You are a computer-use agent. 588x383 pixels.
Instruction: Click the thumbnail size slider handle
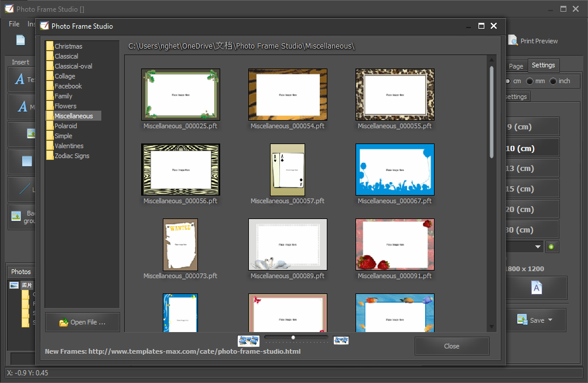pyautogui.click(x=293, y=337)
